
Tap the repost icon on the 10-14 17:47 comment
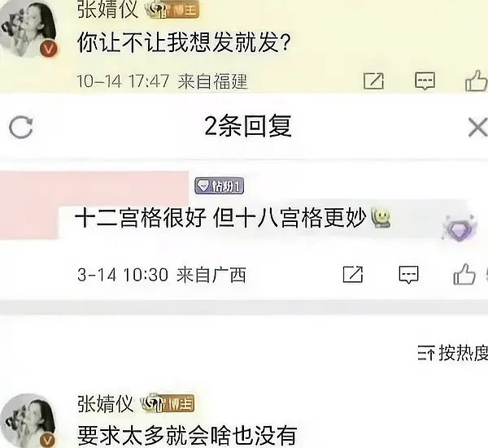coord(373,81)
